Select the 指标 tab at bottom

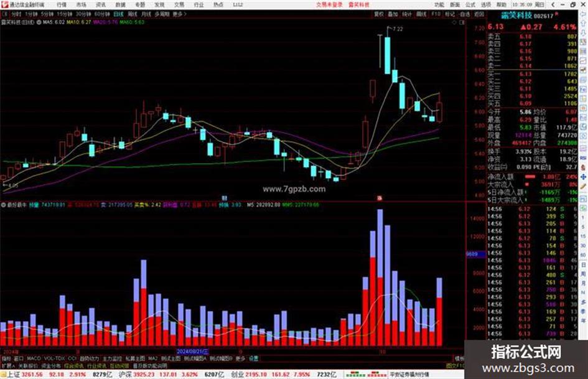coord(6,358)
